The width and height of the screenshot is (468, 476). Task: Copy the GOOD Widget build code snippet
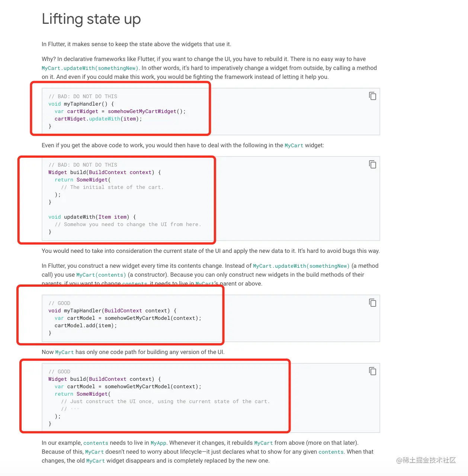(x=372, y=371)
